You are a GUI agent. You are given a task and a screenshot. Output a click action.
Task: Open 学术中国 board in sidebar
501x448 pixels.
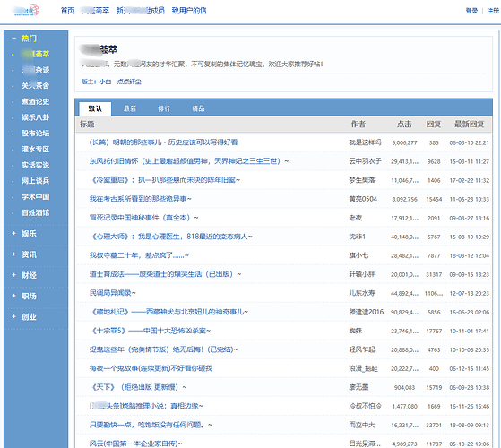click(35, 197)
